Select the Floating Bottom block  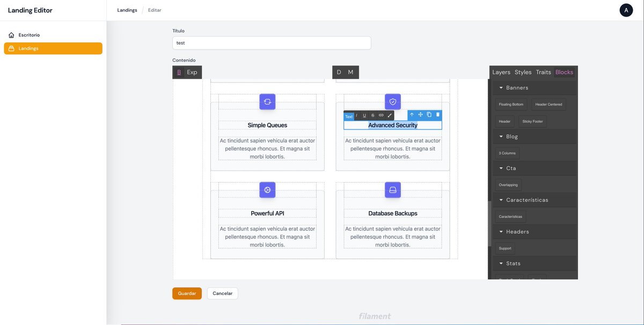(x=511, y=104)
